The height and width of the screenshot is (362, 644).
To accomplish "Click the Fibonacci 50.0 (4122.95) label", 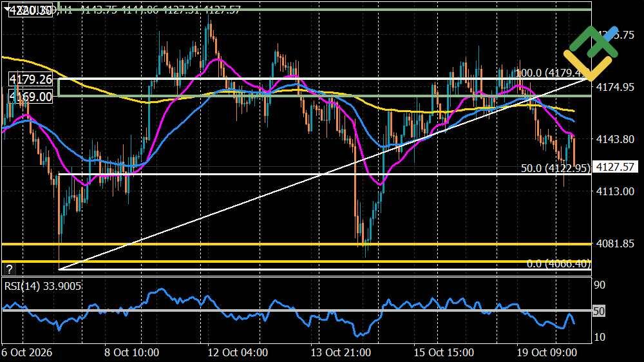I will pos(555,167).
